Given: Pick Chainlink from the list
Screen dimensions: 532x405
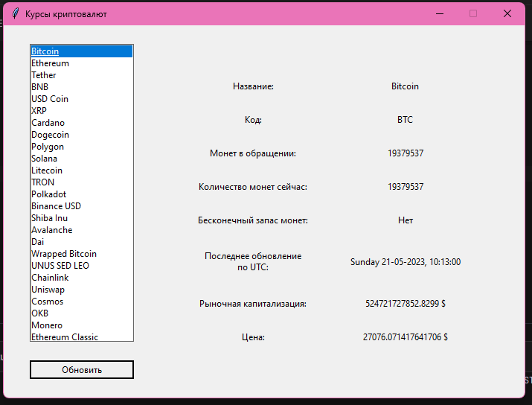Looking at the screenshot, I should click(82, 278).
